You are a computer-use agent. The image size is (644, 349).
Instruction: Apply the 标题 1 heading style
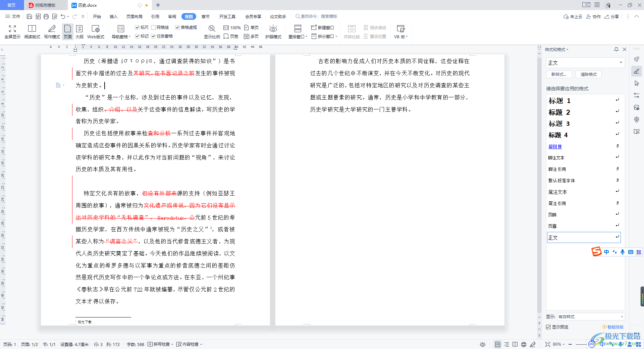click(584, 101)
